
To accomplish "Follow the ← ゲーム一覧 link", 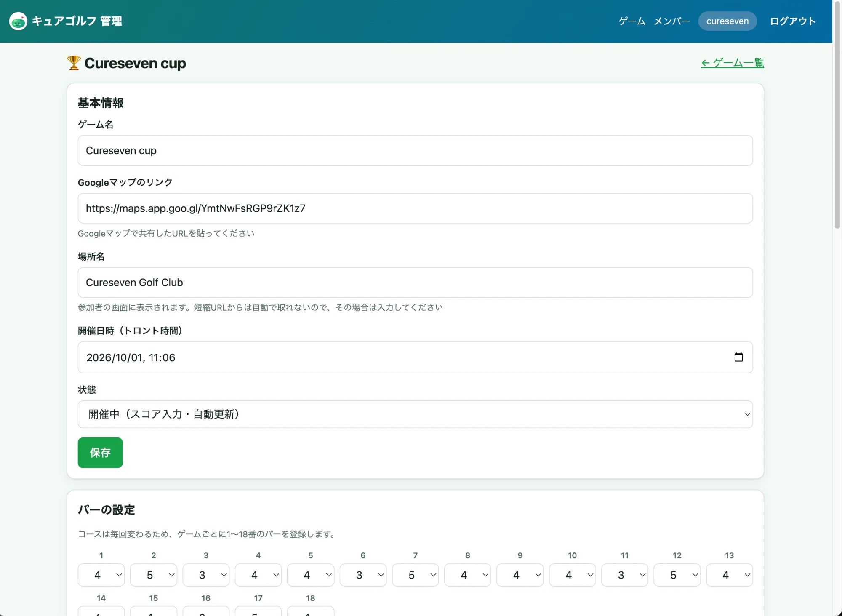I will point(733,63).
